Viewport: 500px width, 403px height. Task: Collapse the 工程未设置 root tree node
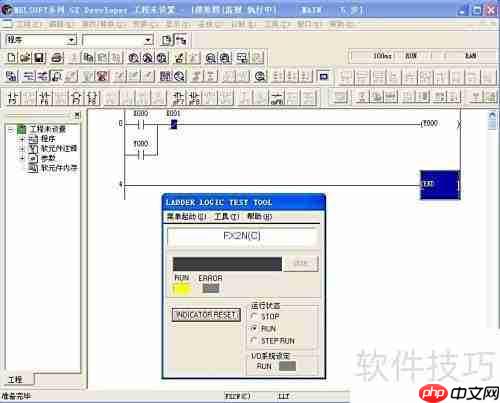point(10,129)
